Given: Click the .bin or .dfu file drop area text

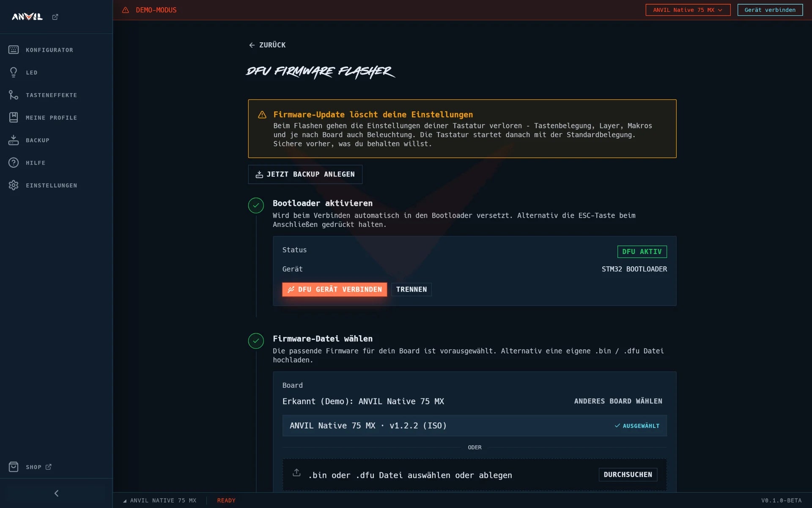Looking at the screenshot, I should (x=410, y=475).
